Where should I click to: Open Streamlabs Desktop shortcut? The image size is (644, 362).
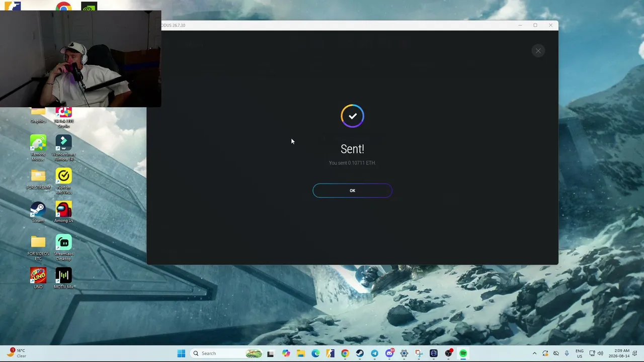pyautogui.click(x=63, y=248)
